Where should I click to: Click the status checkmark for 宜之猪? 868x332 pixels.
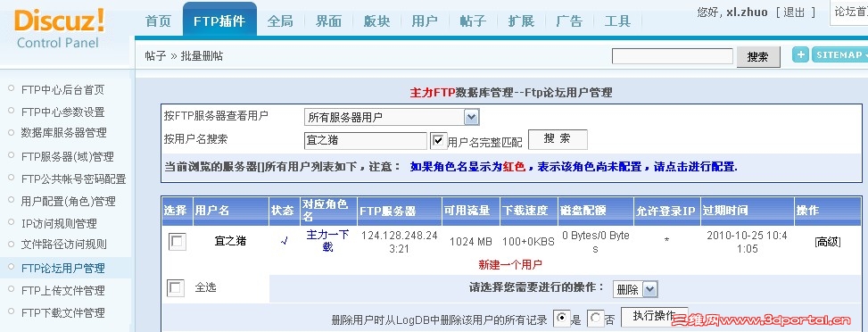[x=284, y=242]
